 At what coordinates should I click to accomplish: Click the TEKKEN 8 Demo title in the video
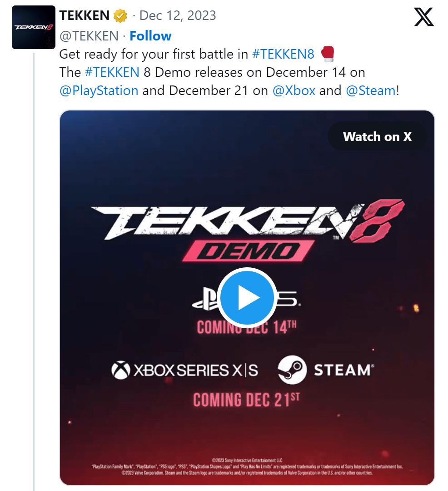247,230
